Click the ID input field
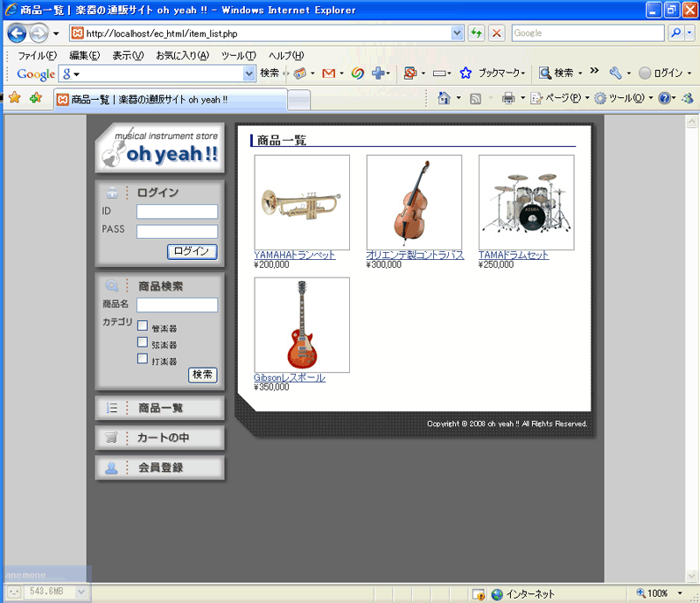This screenshot has height=603, width=700. [178, 211]
